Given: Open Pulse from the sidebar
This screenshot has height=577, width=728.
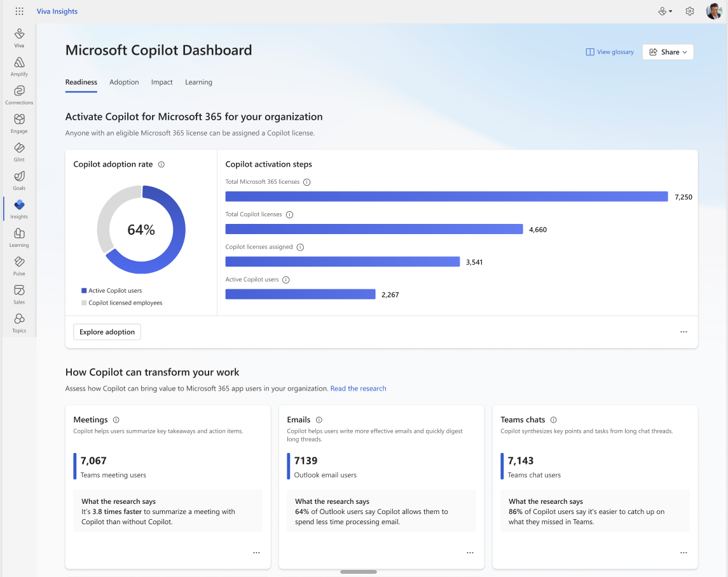Looking at the screenshot, I should [x=19, y=266].
